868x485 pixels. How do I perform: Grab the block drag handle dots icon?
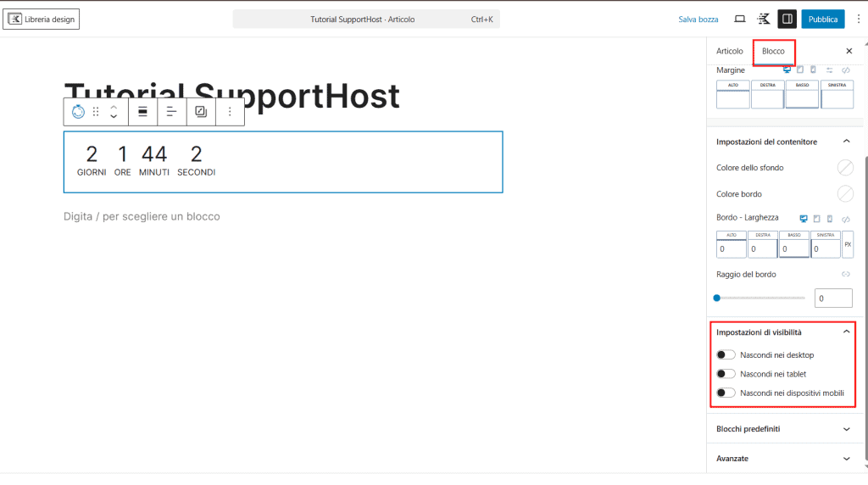coord(96,112)
